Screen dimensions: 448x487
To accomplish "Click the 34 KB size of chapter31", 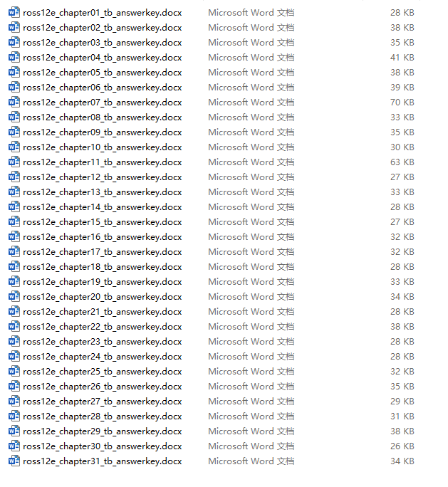I will [402, 461].
